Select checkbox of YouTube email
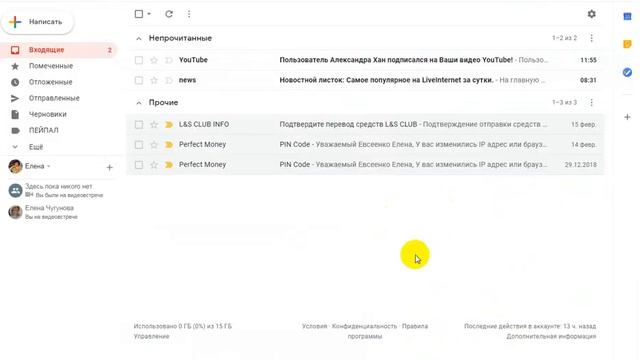 click(x=139, y=60)
